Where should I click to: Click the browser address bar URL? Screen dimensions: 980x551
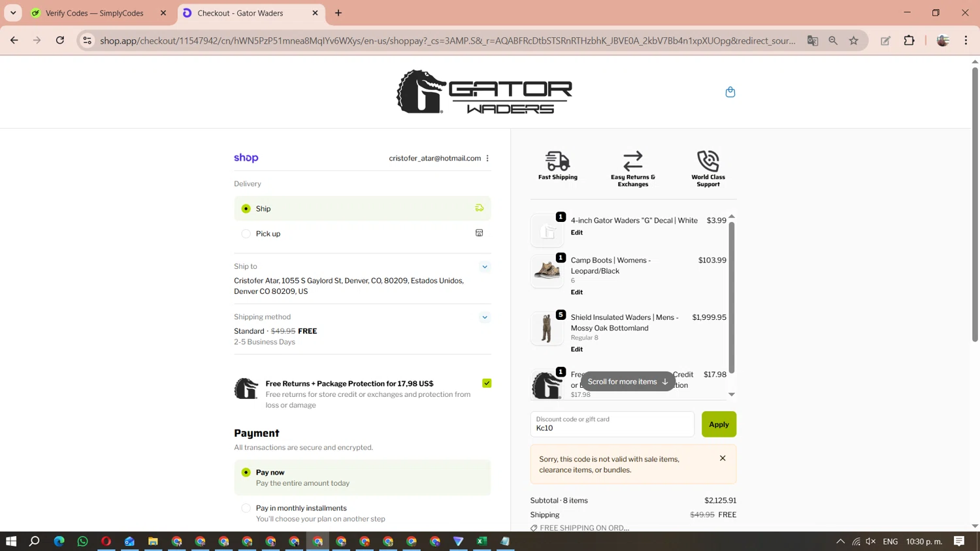coord(448,40)
